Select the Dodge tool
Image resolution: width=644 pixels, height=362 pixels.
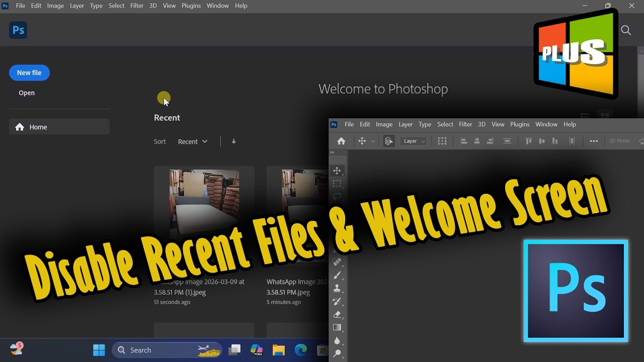[x=337, y=353]
